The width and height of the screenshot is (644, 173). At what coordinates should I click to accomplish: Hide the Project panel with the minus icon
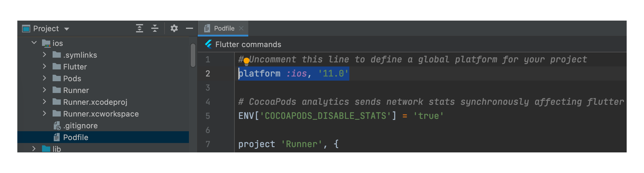click(189, 28)
